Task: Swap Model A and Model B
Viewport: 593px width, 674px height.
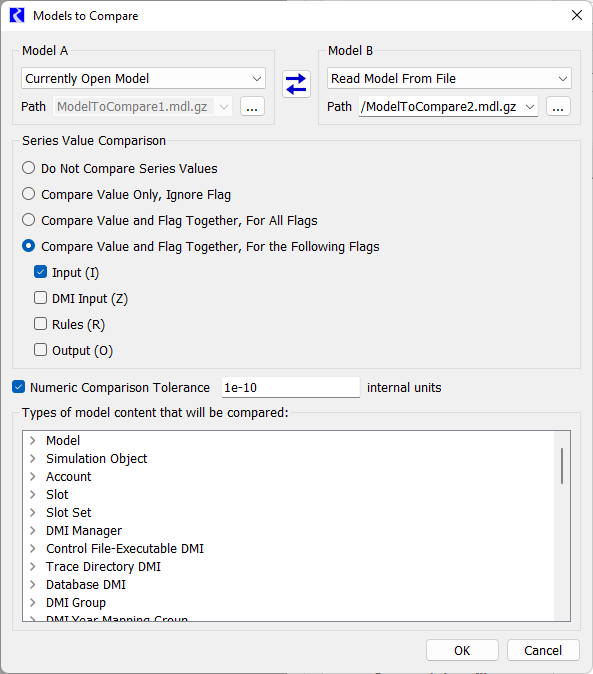Action: tap(296, 84)
